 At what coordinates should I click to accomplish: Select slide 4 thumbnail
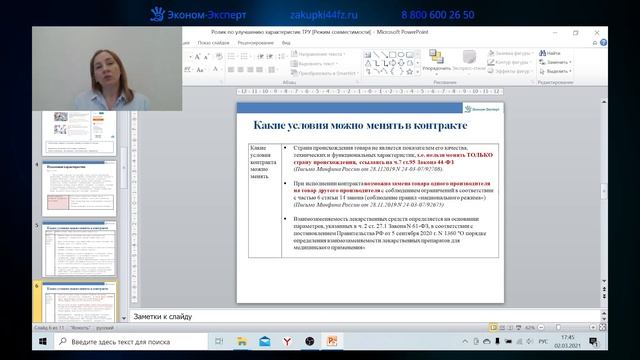[79, 188]
